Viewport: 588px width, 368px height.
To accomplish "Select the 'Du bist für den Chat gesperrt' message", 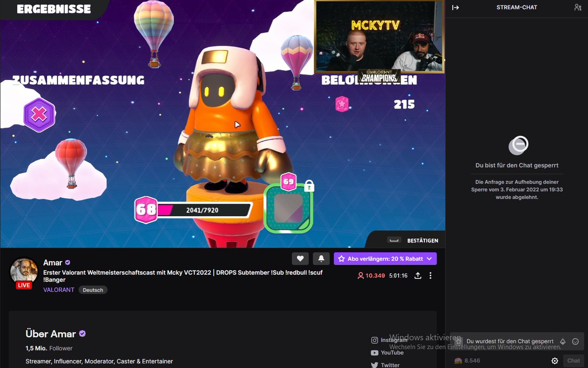I will pos(517,165).
